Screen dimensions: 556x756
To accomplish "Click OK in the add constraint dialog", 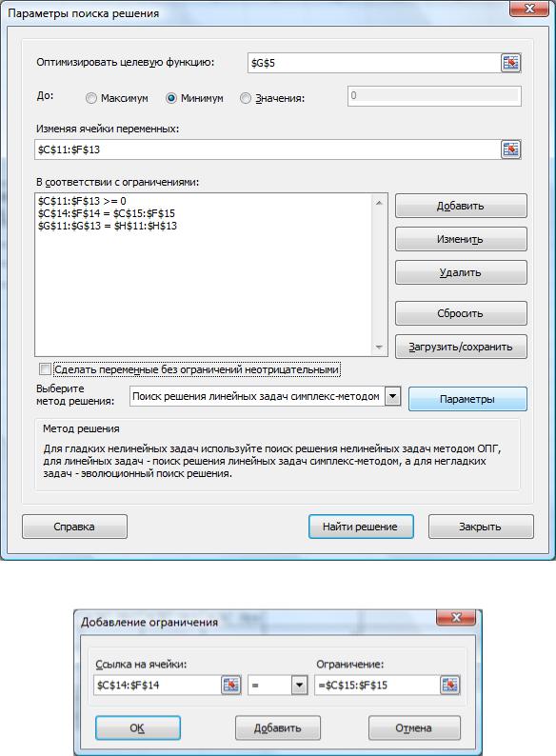I will pos(138,728).
